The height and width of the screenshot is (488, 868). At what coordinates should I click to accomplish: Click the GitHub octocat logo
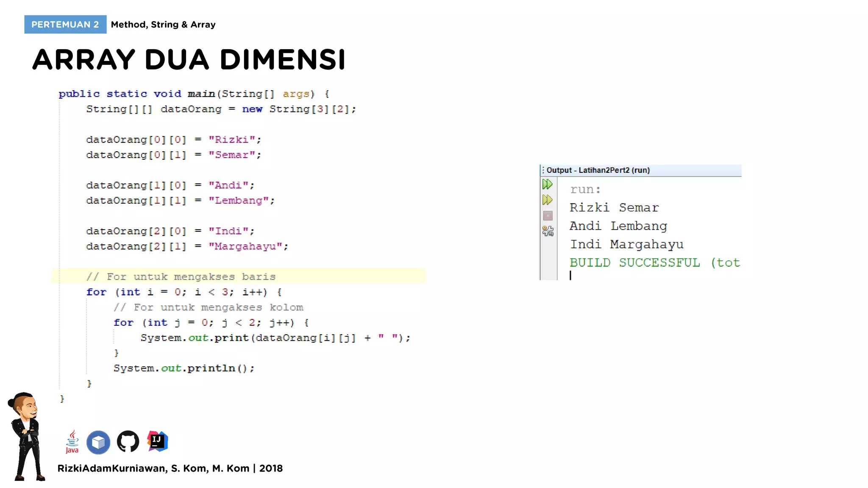coord(128,442)
